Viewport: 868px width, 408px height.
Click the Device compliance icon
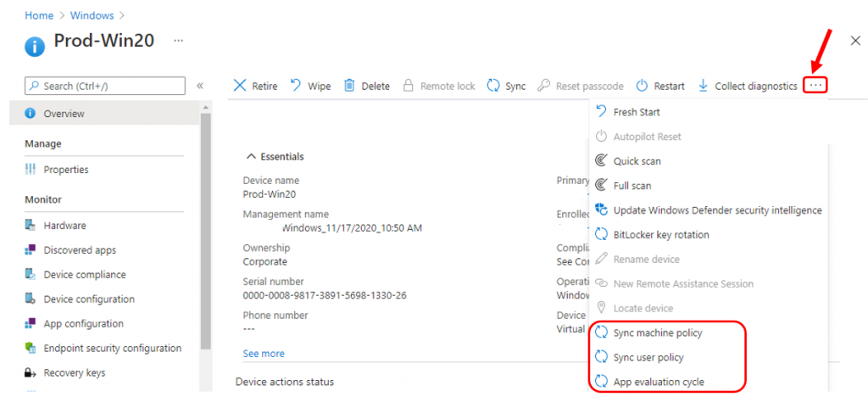(x=31, y=275)
